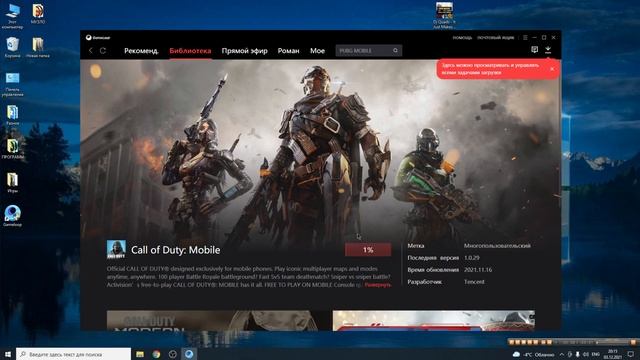The image size is (640, 360).
Task: Open the Новая папка desktop folder
Action: (38, 47)
